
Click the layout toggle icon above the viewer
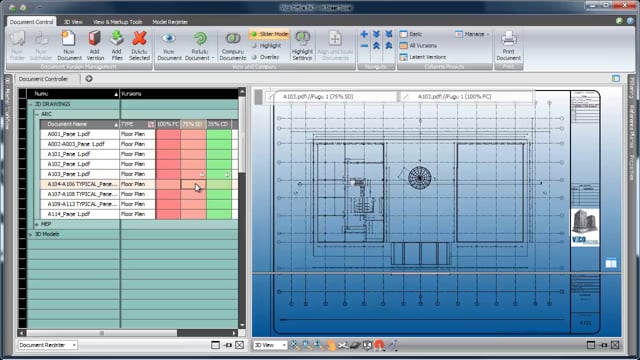click(616, 78)
